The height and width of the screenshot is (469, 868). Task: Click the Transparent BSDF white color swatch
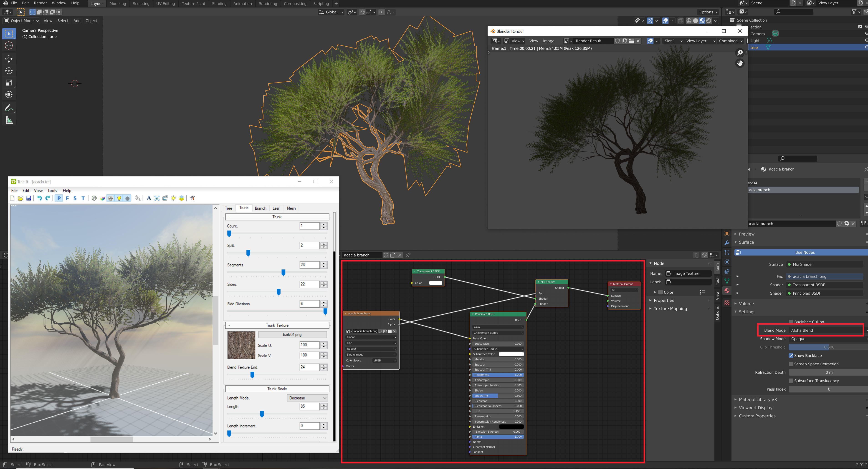[x=435, y=283]
